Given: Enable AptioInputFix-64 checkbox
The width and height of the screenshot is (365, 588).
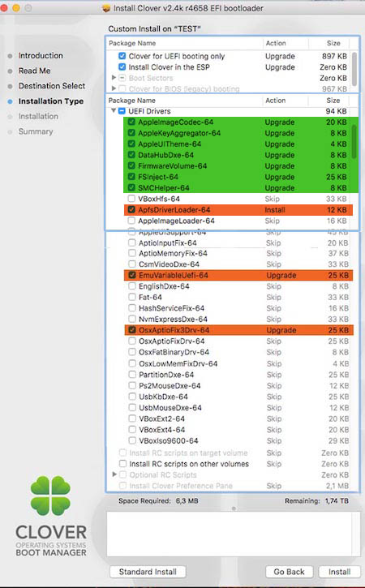Looking at the screenshot, I should click(x=132, y=242).
